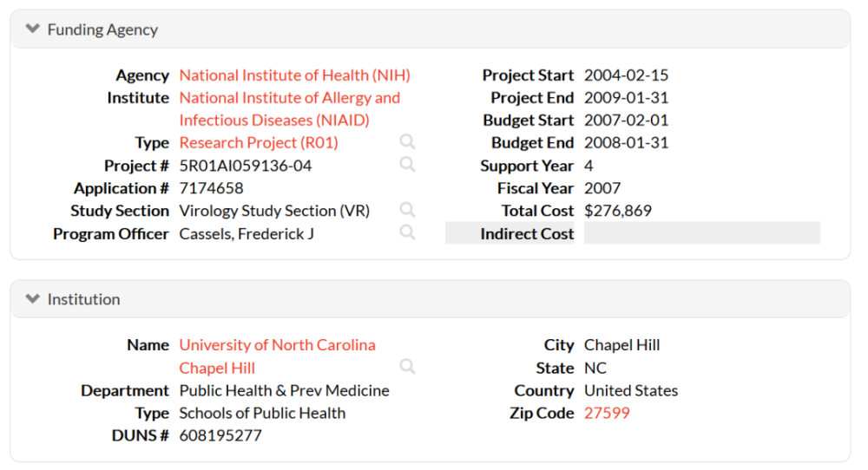
Task: Click search icon next to Virology Study Section
Action: [407, 210]
